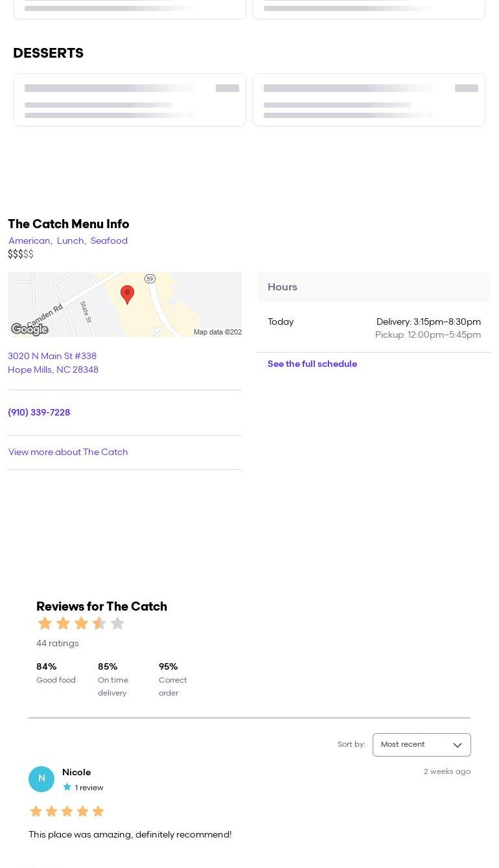Click the red map location pin
Image resolution: width=499 pixels, height=868 pixels.
(x=127, y=294)
